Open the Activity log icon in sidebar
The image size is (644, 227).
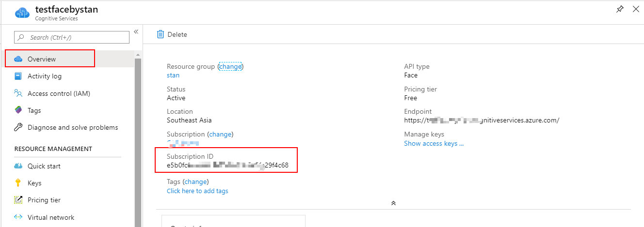(x=18, y=76)
